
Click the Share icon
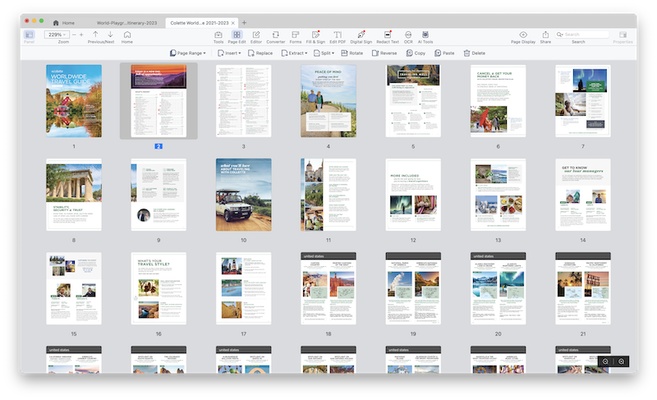(545, 35)
